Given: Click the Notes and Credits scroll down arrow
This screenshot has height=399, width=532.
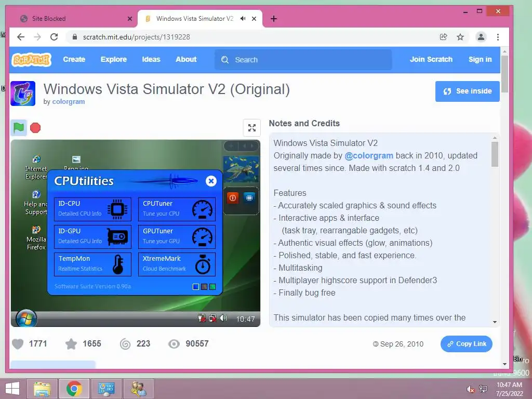Looking at the screenshot, I should pos(495,322).
